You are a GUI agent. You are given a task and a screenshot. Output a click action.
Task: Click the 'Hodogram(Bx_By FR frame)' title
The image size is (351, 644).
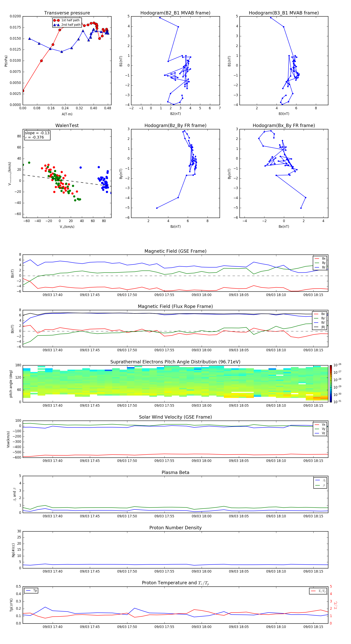284,125
